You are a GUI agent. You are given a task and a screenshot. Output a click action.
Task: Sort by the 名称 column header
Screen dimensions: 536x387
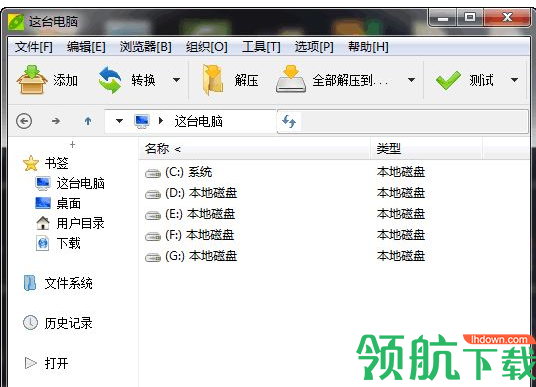point(255,149)
